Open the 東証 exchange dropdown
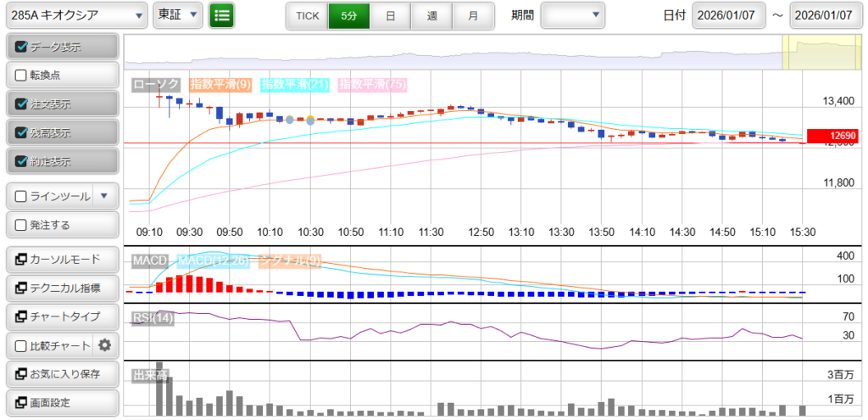This screenshot has height=420, width=868. click(178, 15)
